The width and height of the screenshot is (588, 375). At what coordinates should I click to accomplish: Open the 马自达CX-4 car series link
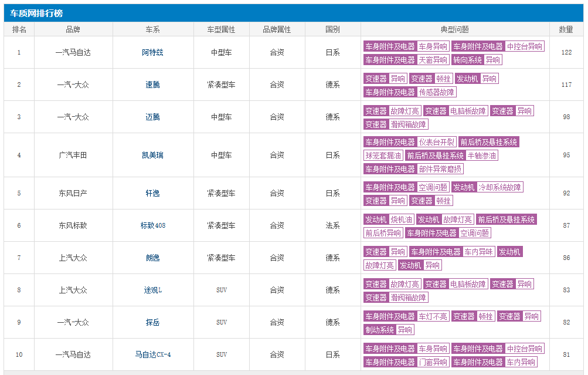(x=152, y=354)
